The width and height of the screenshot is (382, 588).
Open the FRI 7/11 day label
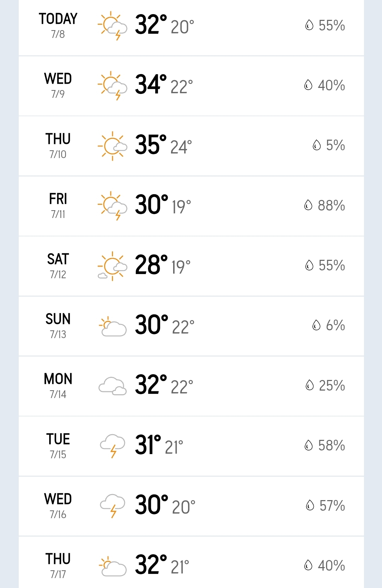tap(58, 205)
